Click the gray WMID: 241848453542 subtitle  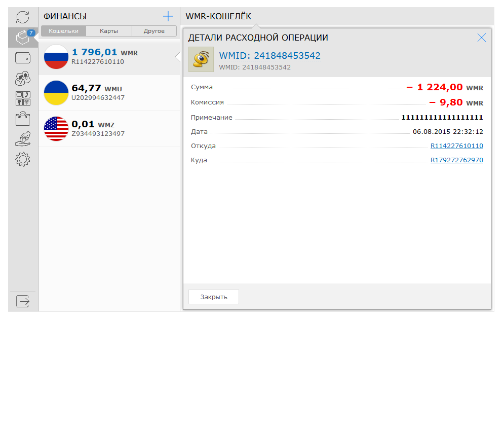point(255,67)
